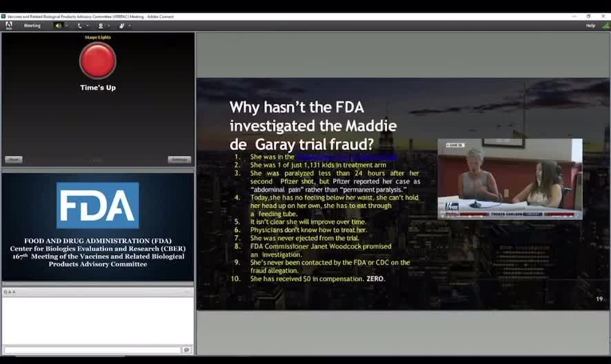Open the Q & A pod options menu
The height and width of the screenshot is (364, 611).
(187, 292)
